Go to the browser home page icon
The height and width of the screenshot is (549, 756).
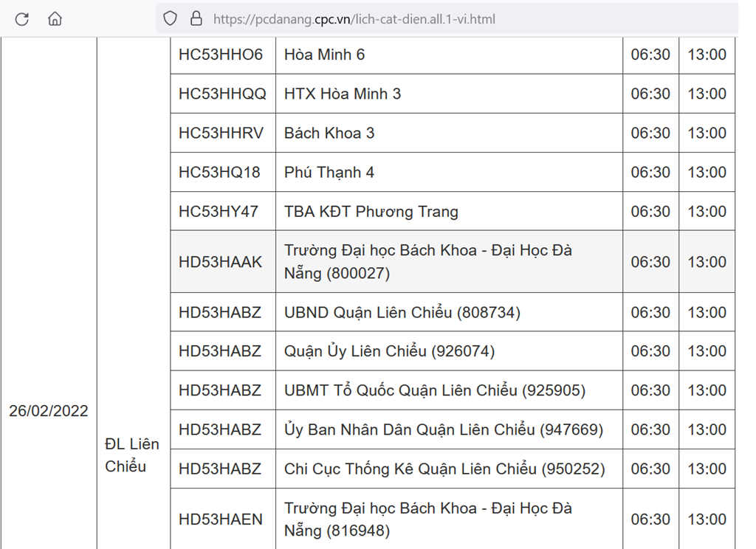pyautogui.click(x=55, y=18)
